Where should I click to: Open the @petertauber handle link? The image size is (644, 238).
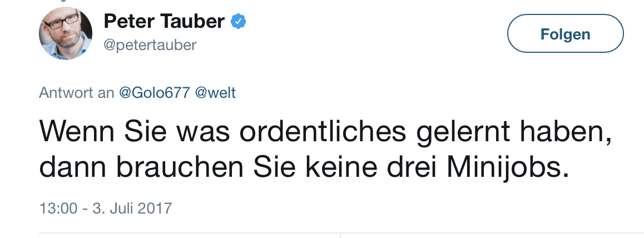[150, 44]
